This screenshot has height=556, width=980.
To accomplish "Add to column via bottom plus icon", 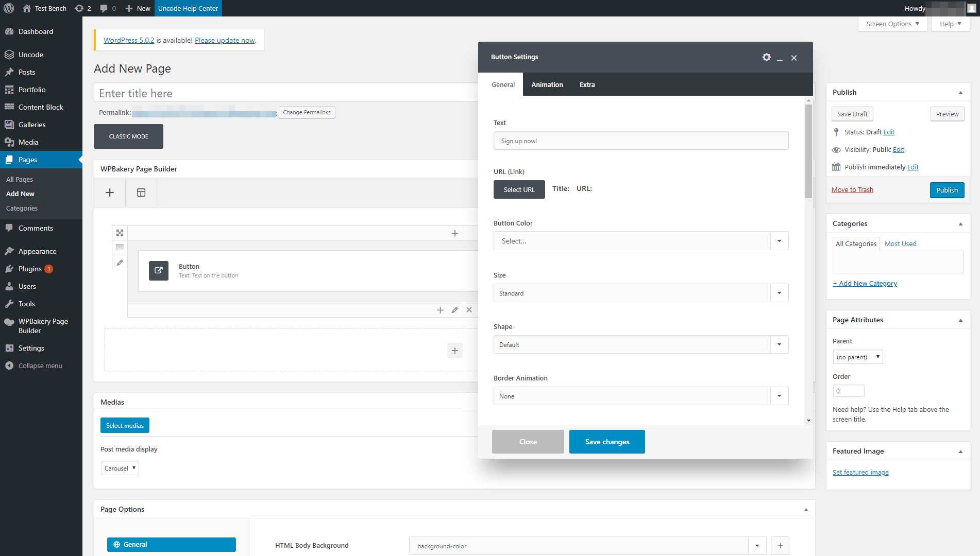I will [440, 310].
